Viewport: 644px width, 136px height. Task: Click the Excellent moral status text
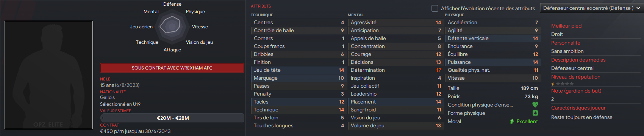pos(527,121)
